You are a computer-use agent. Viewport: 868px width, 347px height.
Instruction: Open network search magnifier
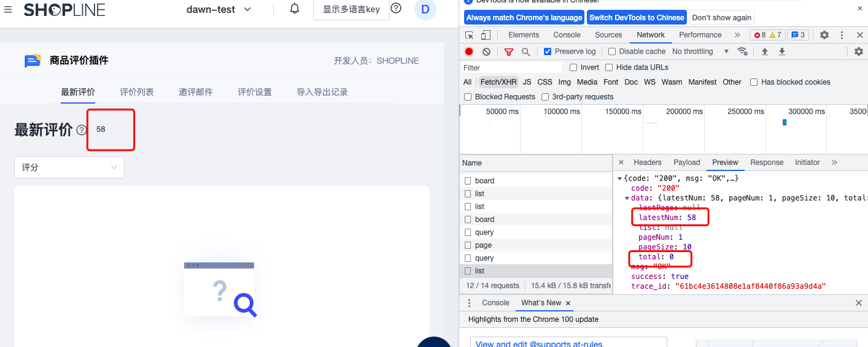(525, 51)
